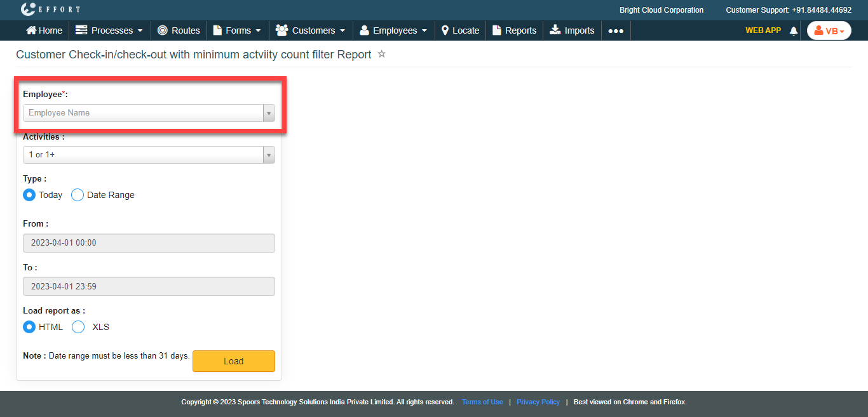
Task: Open Routes with target icon
Action: 163,30
